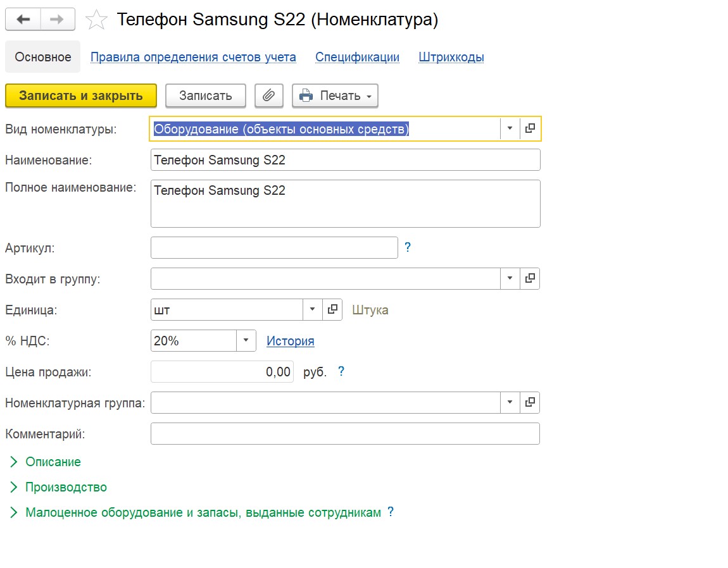Viewport: 728px width, 568px height.
Task: Show help next to Артикул
Action: [408, 247]
